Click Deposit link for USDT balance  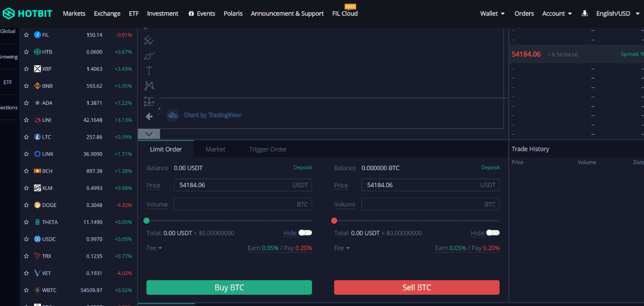tap(303, 167)
